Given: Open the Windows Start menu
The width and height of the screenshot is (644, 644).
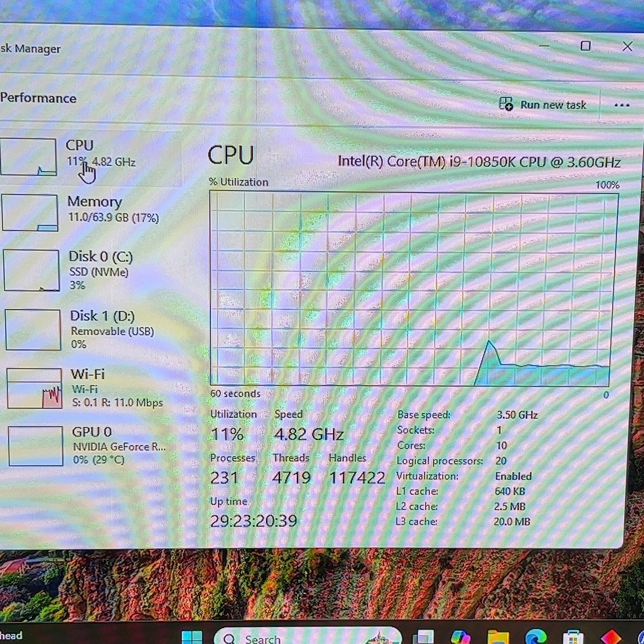Looking at the screenshot, I should 192,637.
